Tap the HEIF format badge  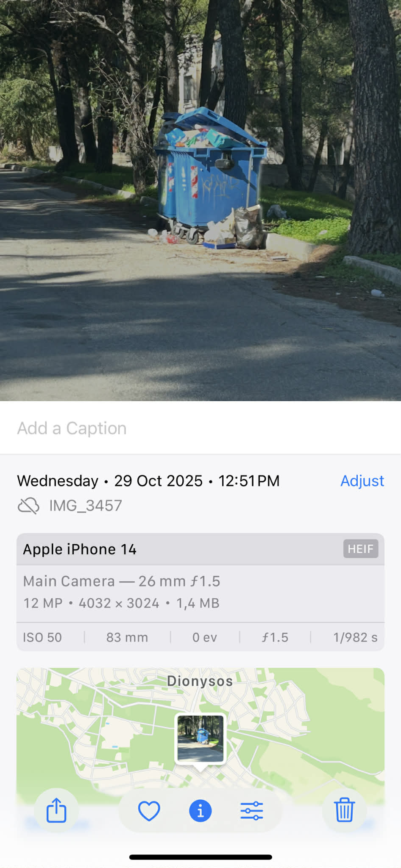point(361,549)
